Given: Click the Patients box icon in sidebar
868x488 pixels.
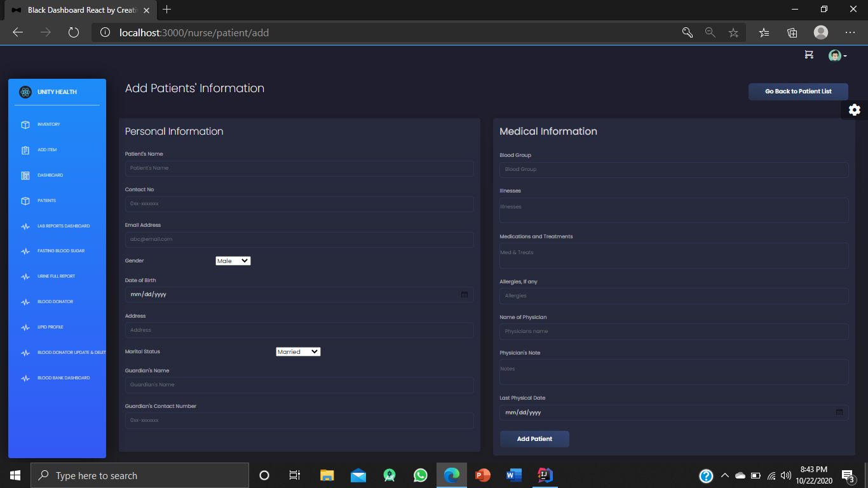Looking at the screenshot, I should click(25, 201).
